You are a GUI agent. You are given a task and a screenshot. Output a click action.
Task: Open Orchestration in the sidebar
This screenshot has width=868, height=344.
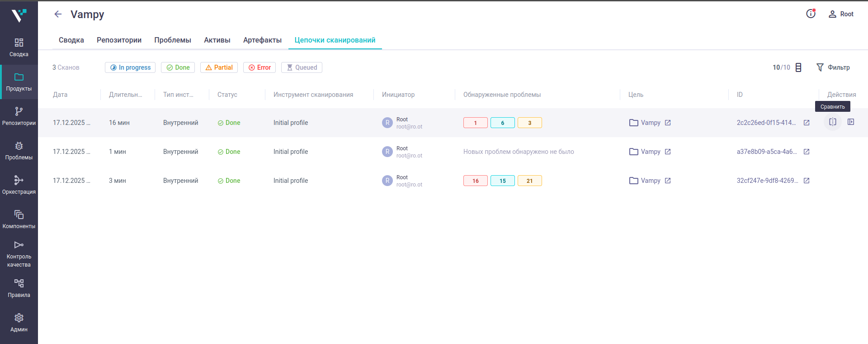click(19, 185)
